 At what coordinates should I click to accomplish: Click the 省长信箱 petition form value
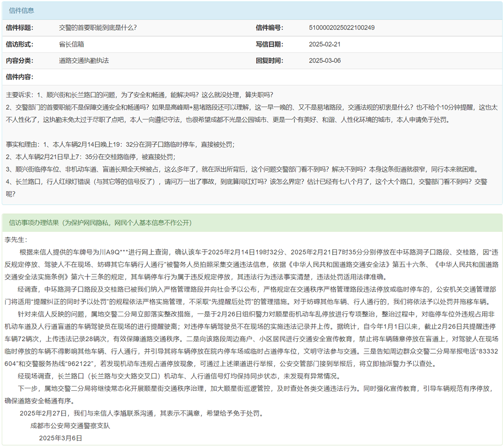71,44
